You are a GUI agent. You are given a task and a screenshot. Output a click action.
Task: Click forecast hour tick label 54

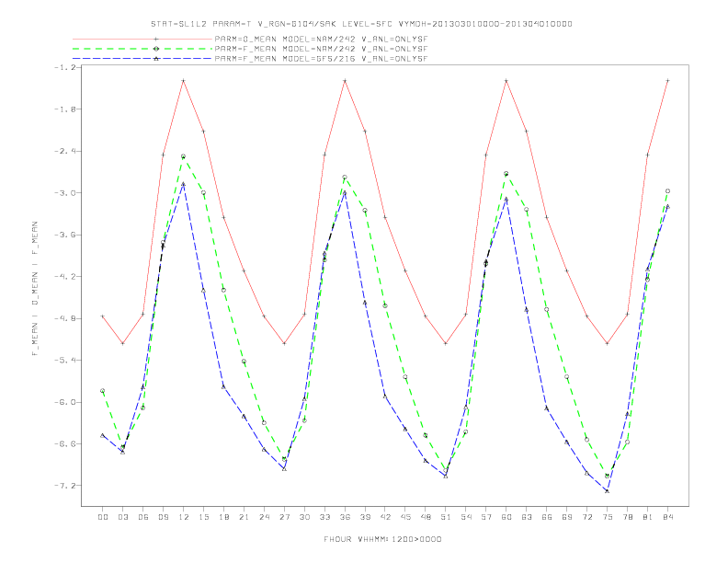coord(466,517)
